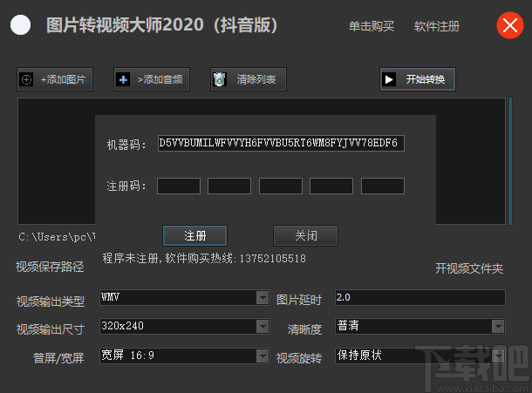Click the play icon for start conversion
The height and width of the screenshot is (393, 532).
tap(389, 79)
